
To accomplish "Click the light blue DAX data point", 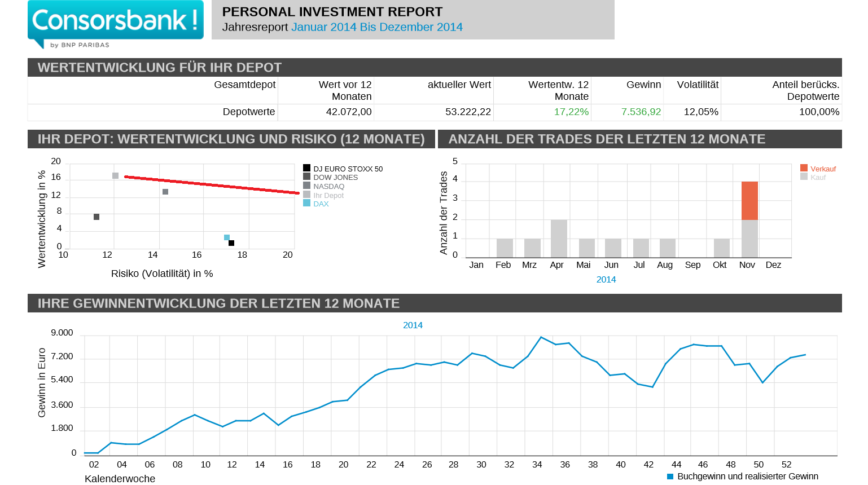I will [x=227, y=237].
